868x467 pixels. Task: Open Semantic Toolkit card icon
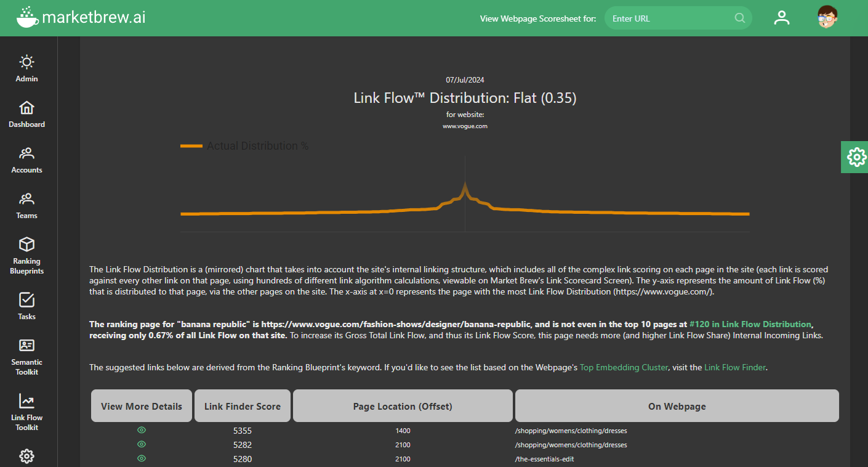26,346
